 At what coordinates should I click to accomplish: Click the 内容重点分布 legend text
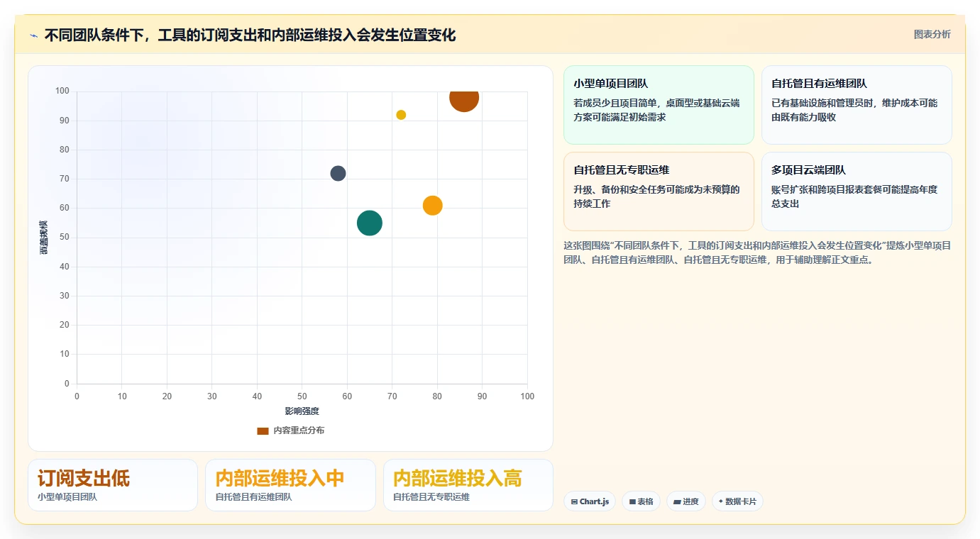[x=299, y=430]
